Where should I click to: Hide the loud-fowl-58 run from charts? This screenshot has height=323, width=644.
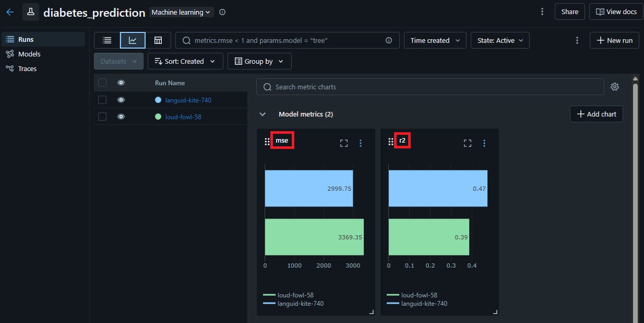coord(121,117)
